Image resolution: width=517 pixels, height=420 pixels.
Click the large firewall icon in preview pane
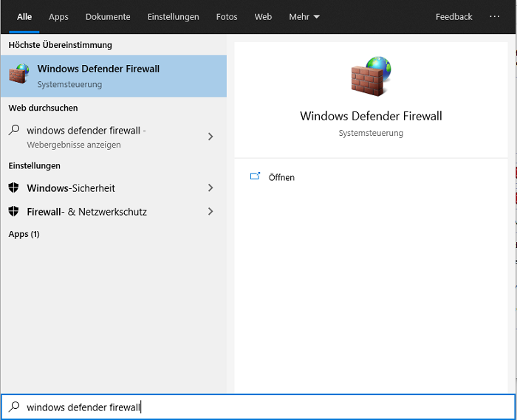(x=372, y=76)
